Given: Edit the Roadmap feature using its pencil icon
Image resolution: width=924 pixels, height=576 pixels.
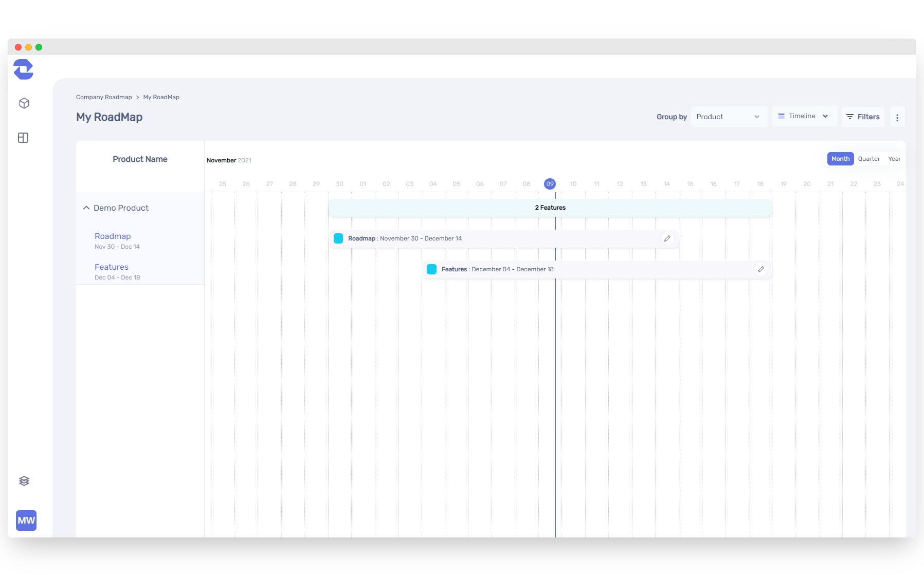Looking at the screenshot, I should pos(667,238).
